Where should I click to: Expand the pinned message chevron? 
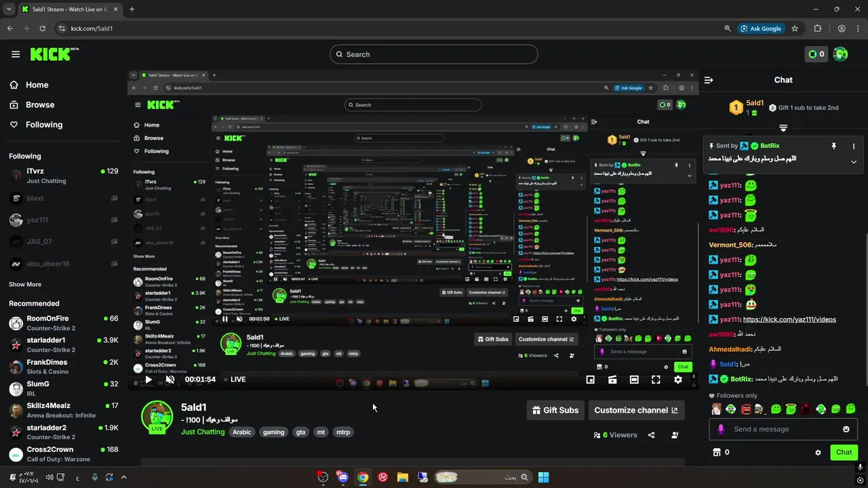pyautogui.click(x=854, y=162)
